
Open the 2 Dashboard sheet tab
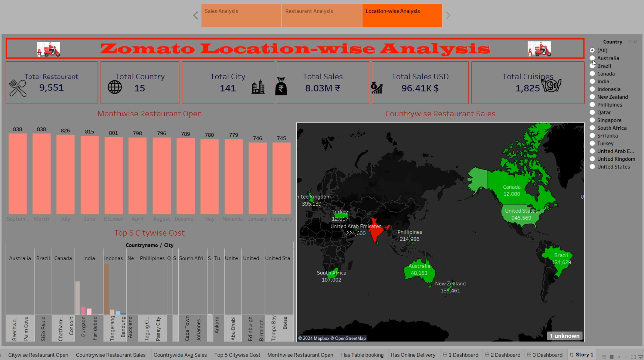pos(502,355)
